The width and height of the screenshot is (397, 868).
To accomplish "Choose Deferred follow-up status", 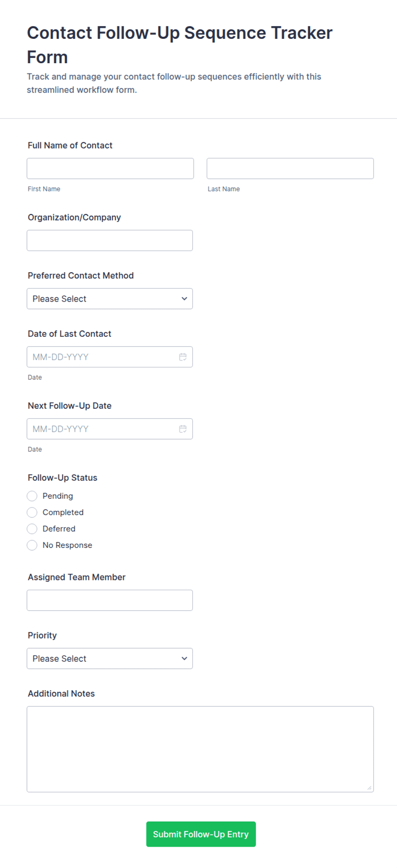I will point(32,529).
